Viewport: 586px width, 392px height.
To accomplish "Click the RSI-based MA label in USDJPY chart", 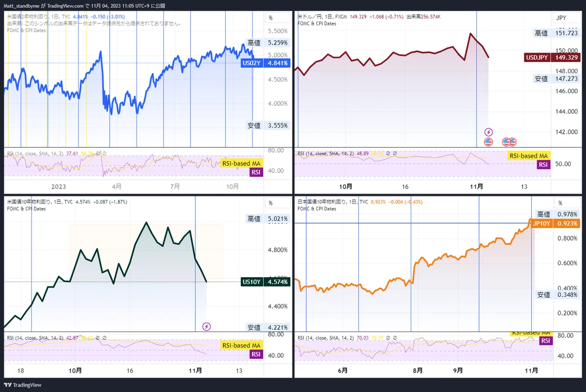I will coord(529,156).
